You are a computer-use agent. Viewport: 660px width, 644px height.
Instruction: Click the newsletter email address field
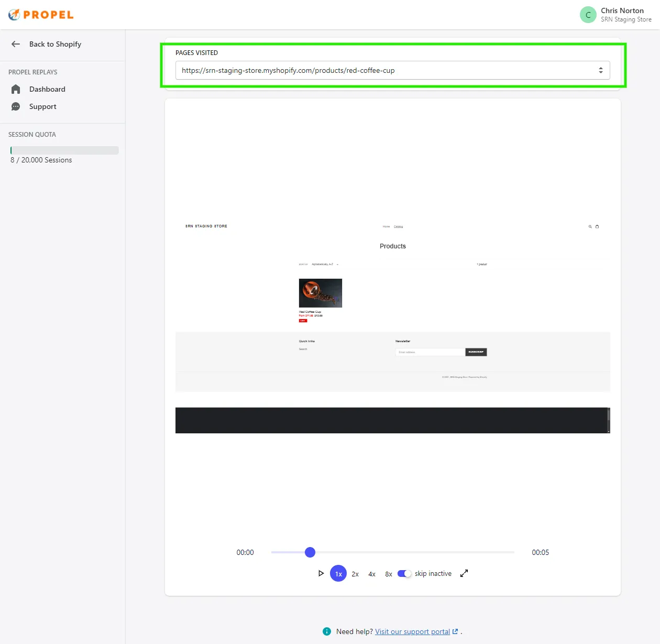[x=430, y=352]
